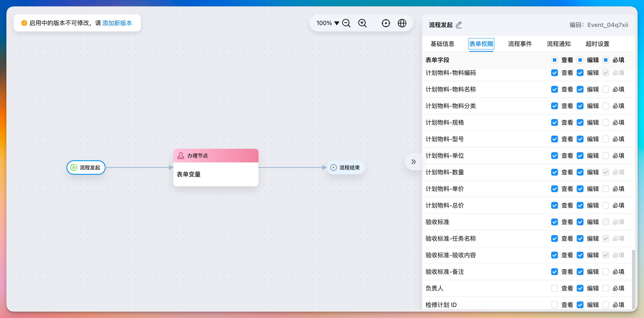Toggle 必填 for 计划物料-物料名称
This screenshot has height=318, width=644.
[606, 89]
